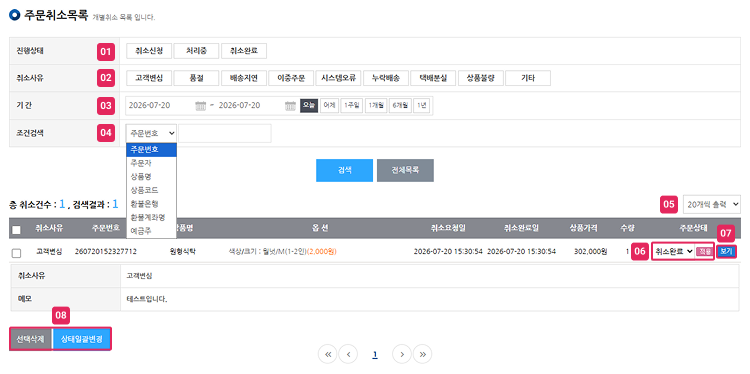Filter by 처리중 status
This screenshot has height=374, width=750.
pos(196,51)
